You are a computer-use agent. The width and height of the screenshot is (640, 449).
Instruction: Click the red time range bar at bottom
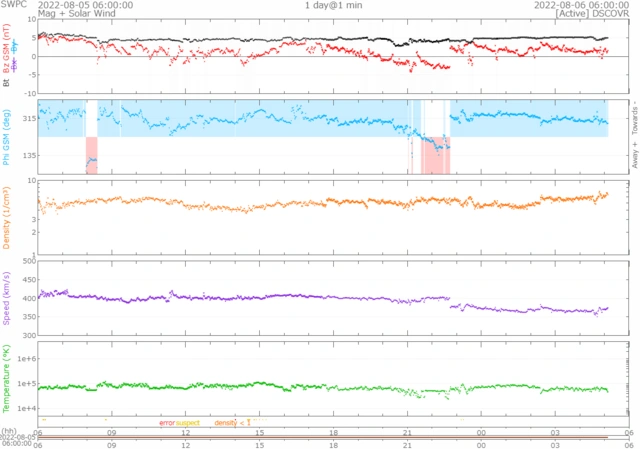coord(323,438)
